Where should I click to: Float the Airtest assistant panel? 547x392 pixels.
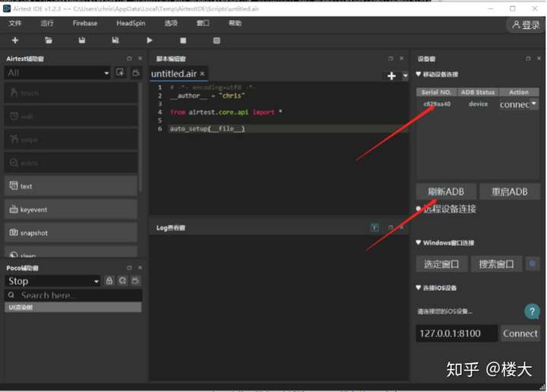click(x=129, y=58)
